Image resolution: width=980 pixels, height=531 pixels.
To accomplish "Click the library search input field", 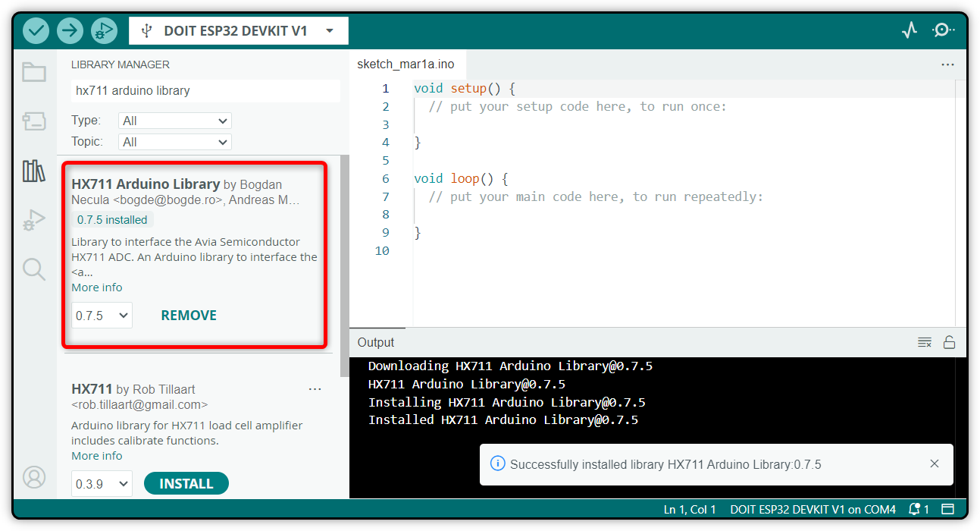I will pos(205,91).
